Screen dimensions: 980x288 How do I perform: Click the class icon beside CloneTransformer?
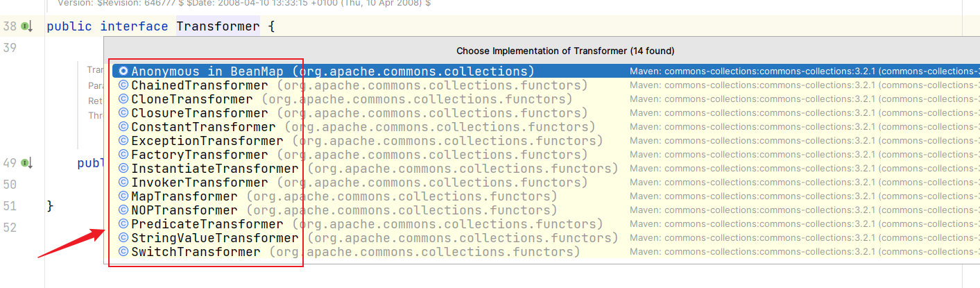pos(123,99)
